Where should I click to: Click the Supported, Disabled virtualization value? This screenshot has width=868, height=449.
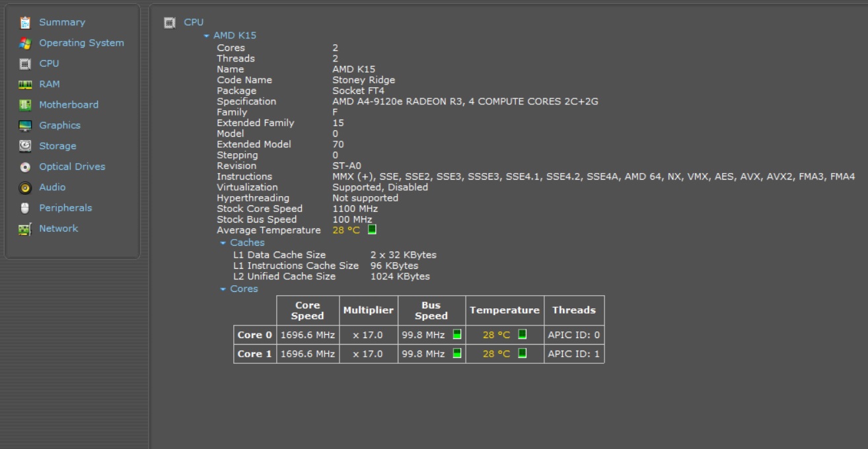pos(380,188)
